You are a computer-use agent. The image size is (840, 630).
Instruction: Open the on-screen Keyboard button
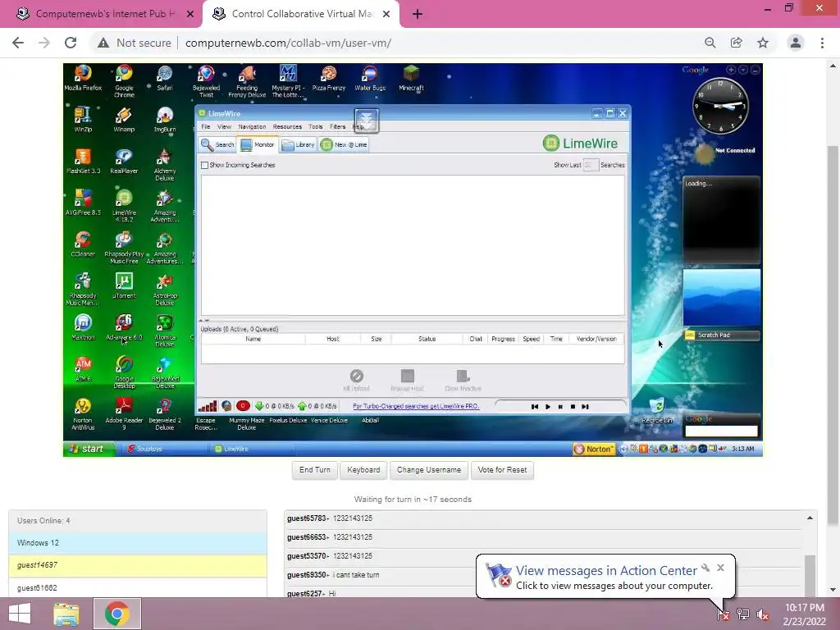coord(363,470)
